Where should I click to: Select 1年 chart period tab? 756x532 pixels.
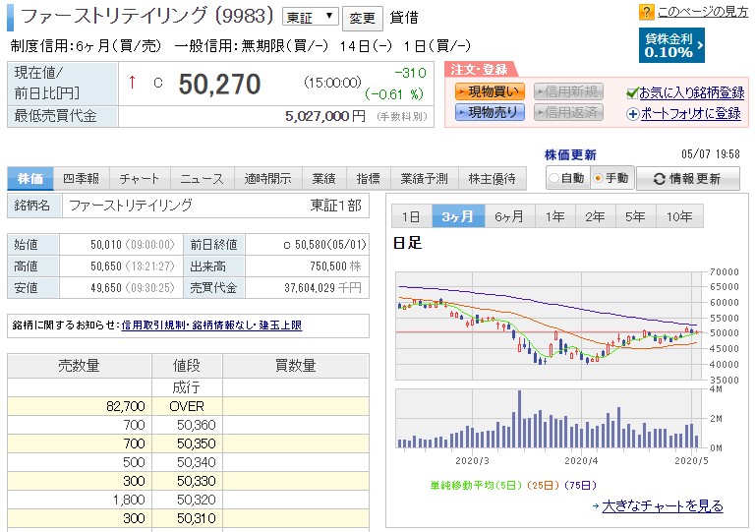[x=554, y=216]
